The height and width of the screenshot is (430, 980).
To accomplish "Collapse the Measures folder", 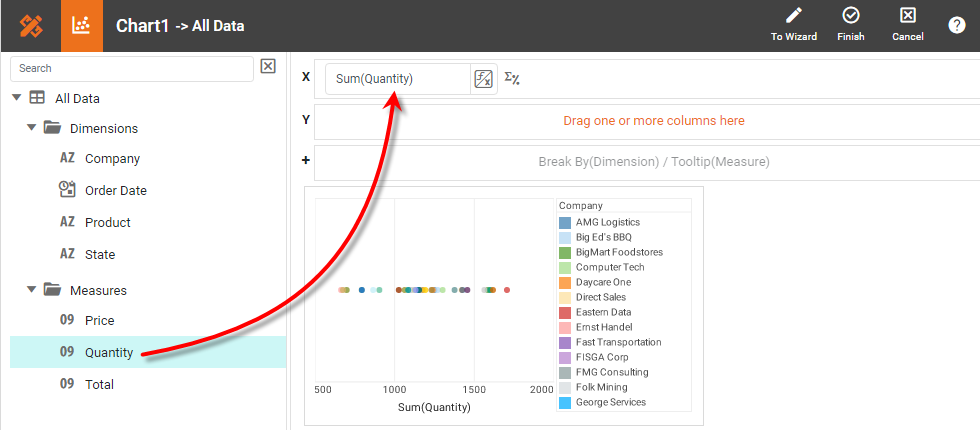I will [x=32, y=290].
